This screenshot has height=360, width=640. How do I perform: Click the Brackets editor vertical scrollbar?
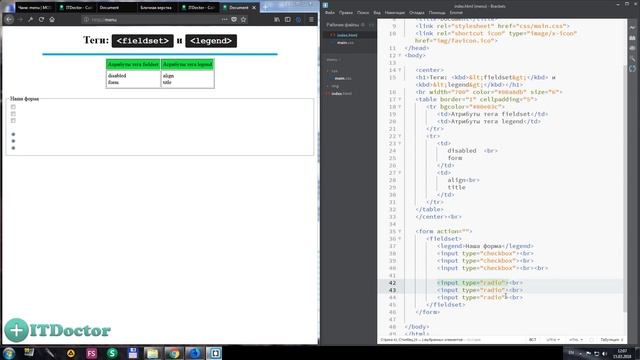625,188
